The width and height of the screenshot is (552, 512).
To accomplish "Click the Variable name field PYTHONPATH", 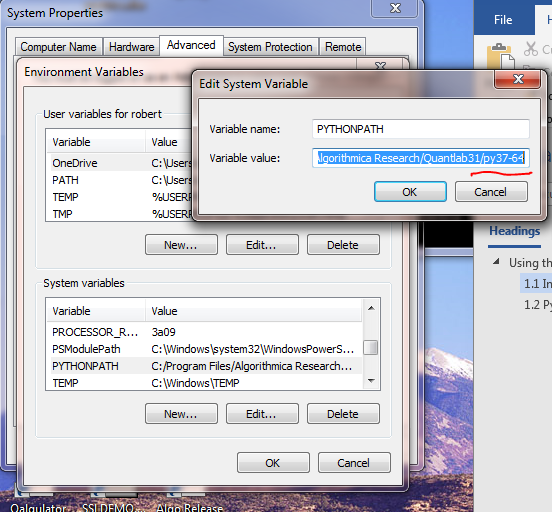I will [x=421, y=129].
